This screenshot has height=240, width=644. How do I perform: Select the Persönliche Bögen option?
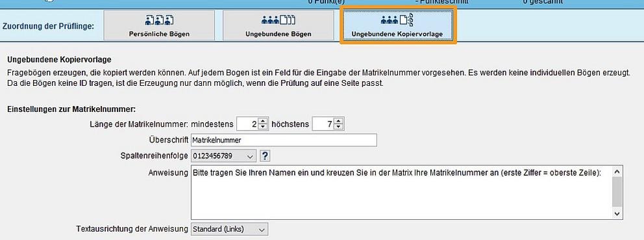tap(159, 25)
